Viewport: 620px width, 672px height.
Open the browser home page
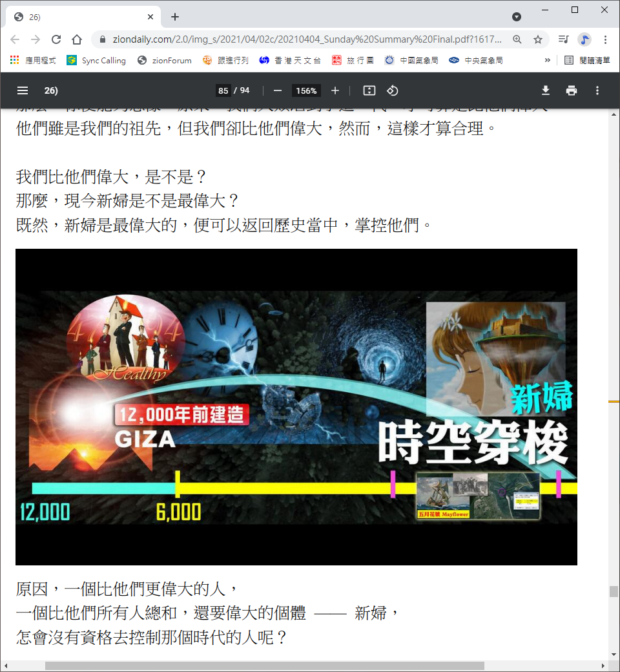click(77, 39)
